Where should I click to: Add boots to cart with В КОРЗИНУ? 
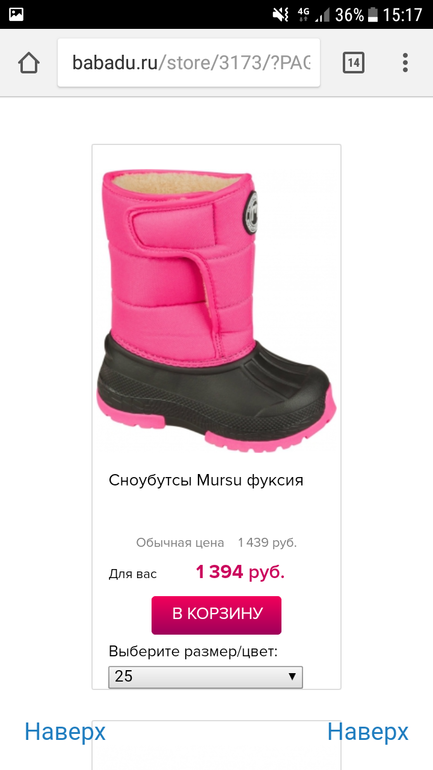[216, 615]
